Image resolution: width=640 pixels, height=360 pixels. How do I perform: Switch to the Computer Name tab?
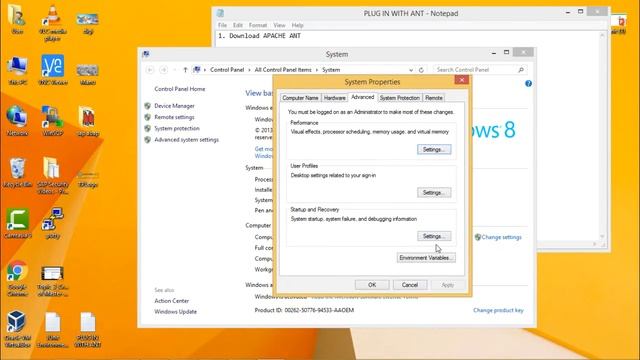pos(300,98)
